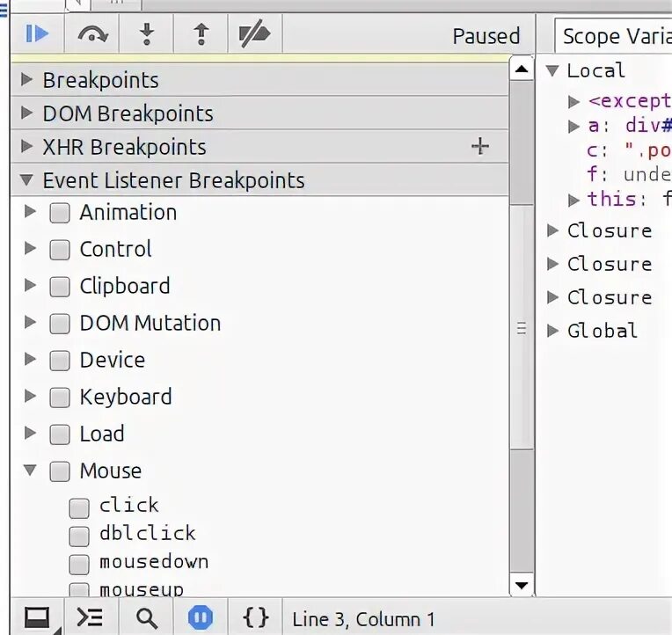
Task: Pretty print source with curly braces icon
Action: (x=255, y=618)
